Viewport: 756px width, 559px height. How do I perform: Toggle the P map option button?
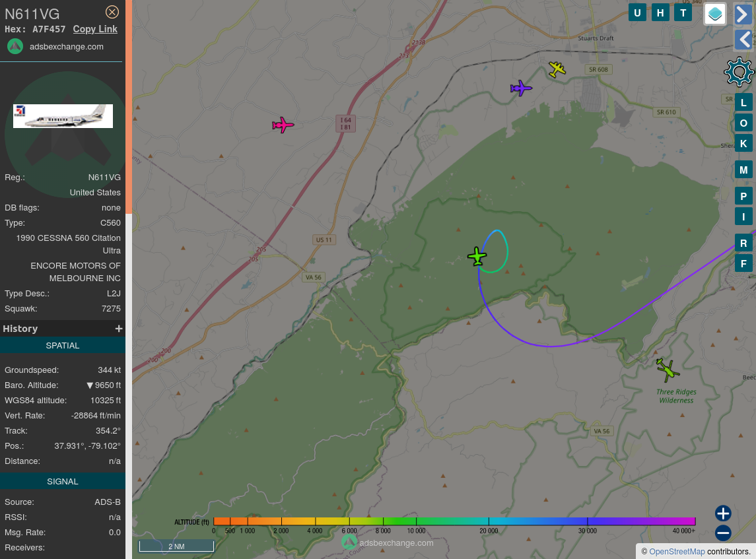[x=743, y=196]
